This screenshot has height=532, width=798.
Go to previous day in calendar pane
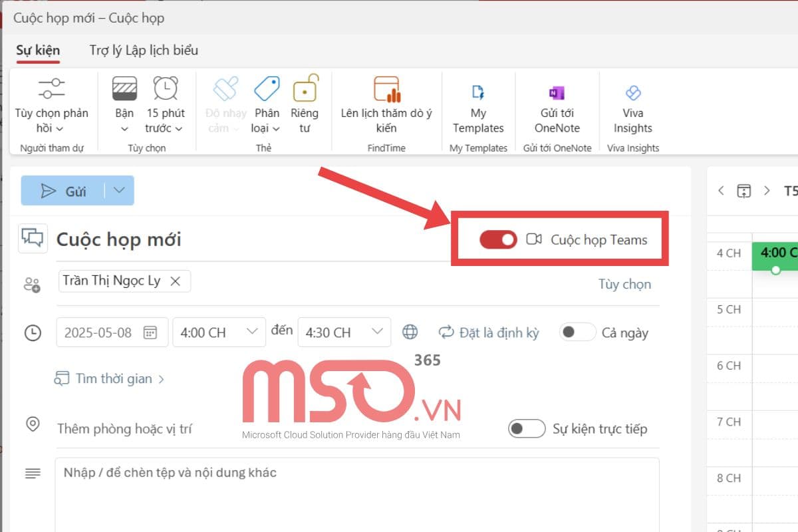tap(722, 191)
